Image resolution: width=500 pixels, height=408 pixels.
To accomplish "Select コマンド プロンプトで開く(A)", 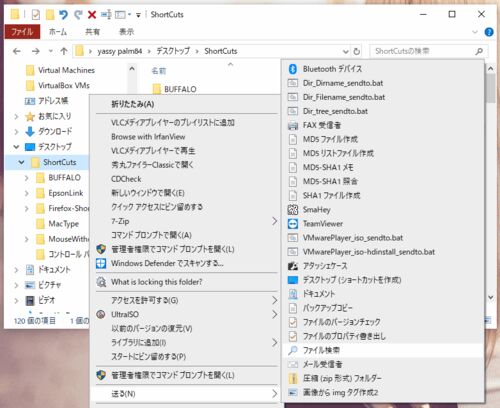I will click(187, 235).
